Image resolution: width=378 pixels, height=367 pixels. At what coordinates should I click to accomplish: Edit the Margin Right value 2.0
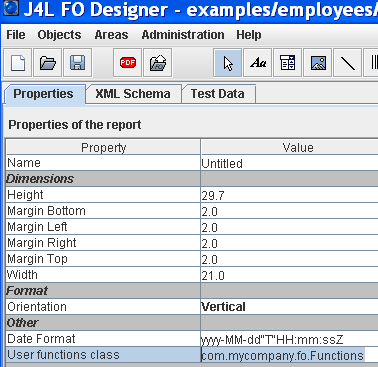(289, 243)
